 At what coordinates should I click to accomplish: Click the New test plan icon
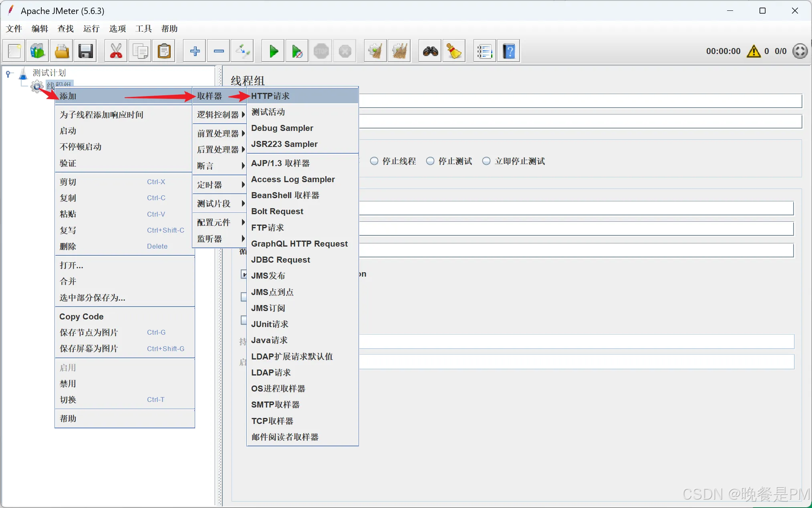click(14, 51)
